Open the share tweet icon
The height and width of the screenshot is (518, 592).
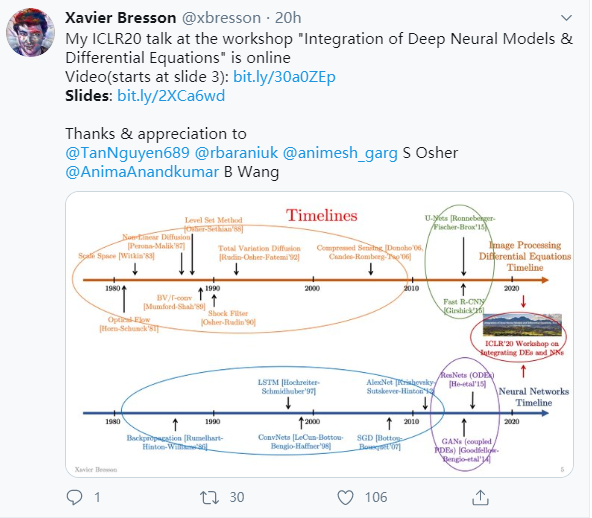tap(480, 497)
